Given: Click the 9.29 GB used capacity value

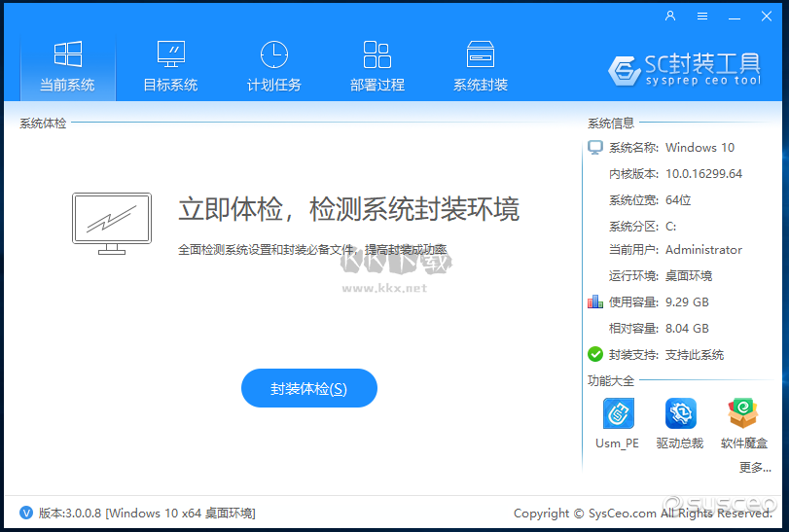Looking at the screenshot, I should tap(687, 301).
